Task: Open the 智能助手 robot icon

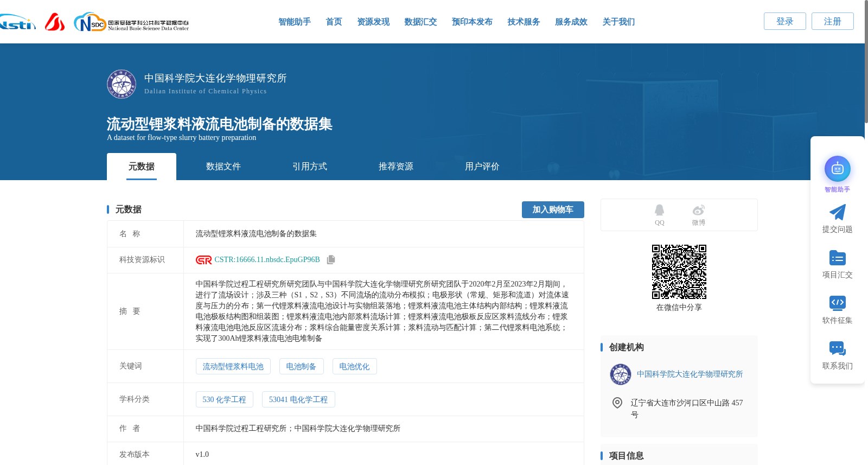Action: 838,169
